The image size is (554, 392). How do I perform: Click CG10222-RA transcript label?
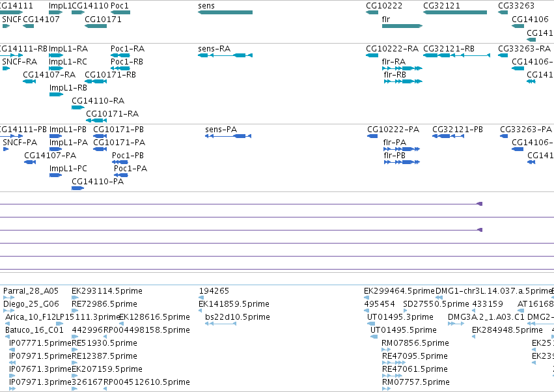point(392,48)
